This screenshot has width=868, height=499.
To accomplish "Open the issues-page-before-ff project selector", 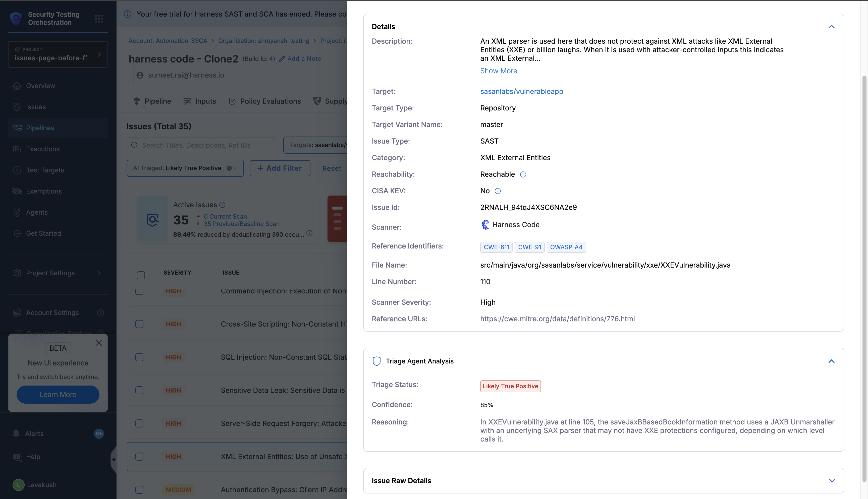I will pos(58,54).
